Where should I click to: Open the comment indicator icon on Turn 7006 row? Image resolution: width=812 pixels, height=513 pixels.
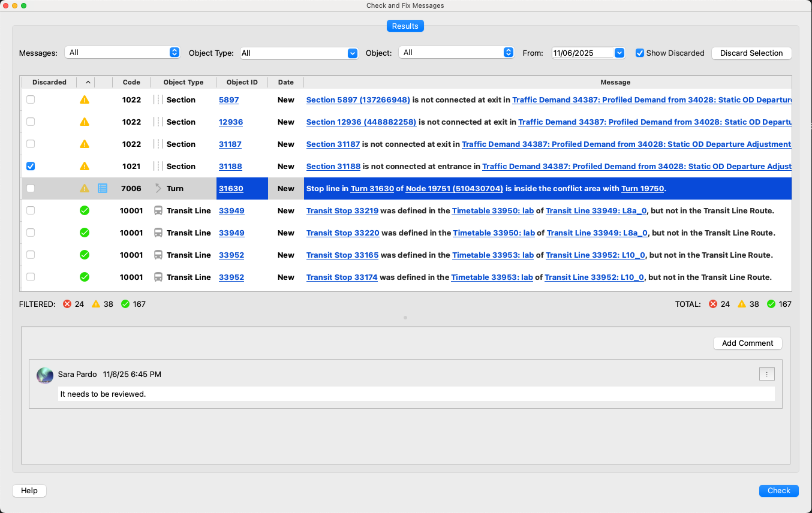103,188
